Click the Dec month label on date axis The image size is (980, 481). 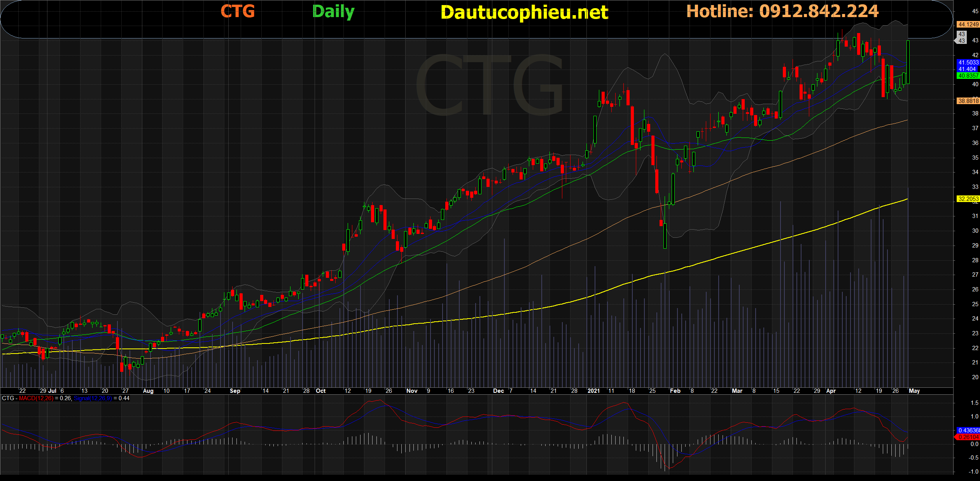[498, 391]
